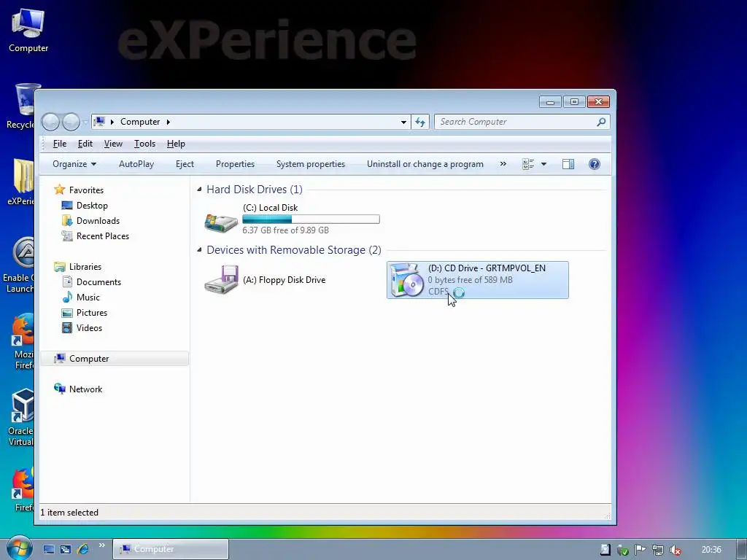Click the C: drive usage bar
This screenshot has height=560, width=747.
pos(311,219)
